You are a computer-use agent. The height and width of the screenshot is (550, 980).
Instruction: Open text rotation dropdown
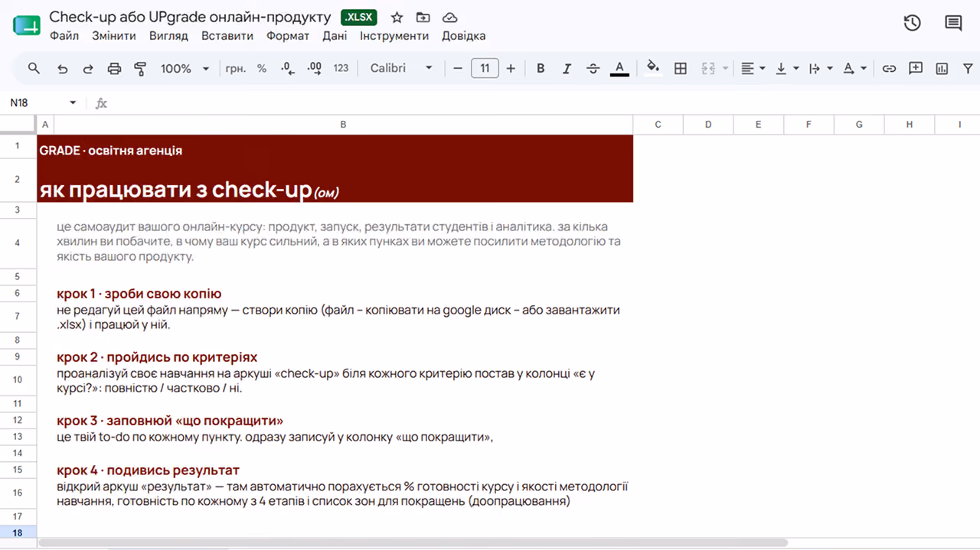click(x=854, y=68)
